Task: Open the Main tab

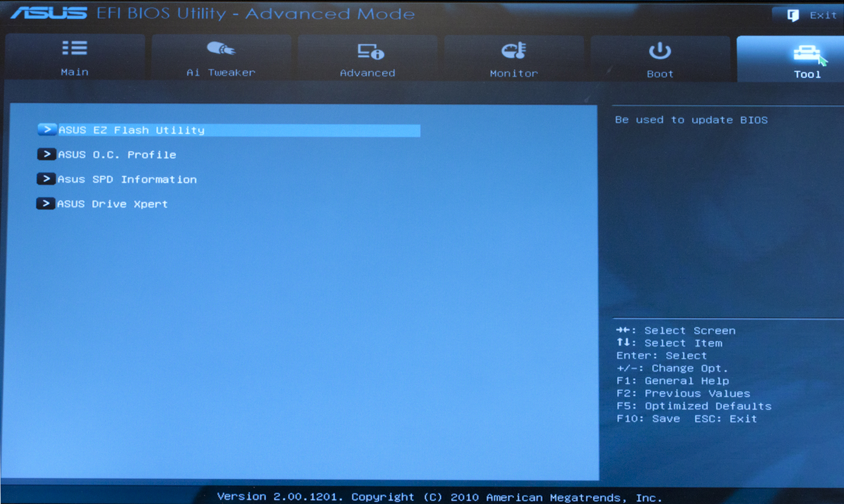Action: click(x=75, y=57)
